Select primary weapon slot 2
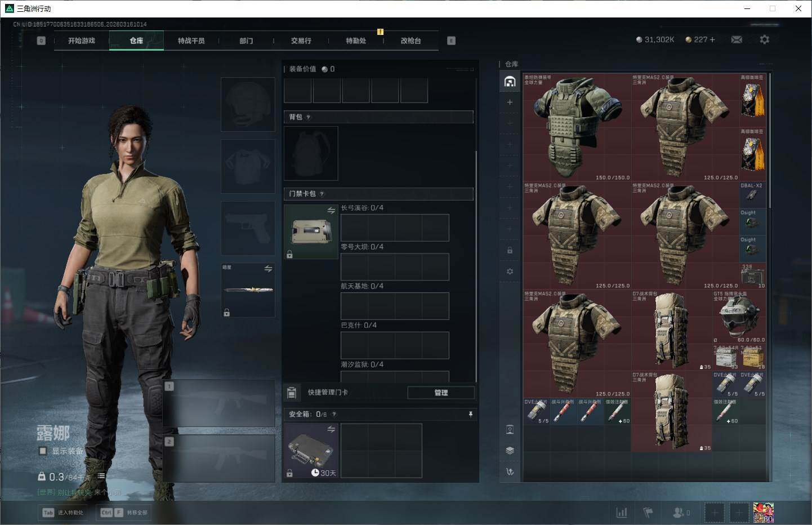This screenshot has width=812, height=525. (218, 459)
